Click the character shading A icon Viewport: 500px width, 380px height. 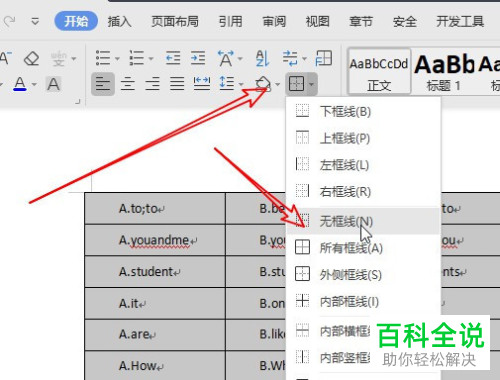(53, 84)
